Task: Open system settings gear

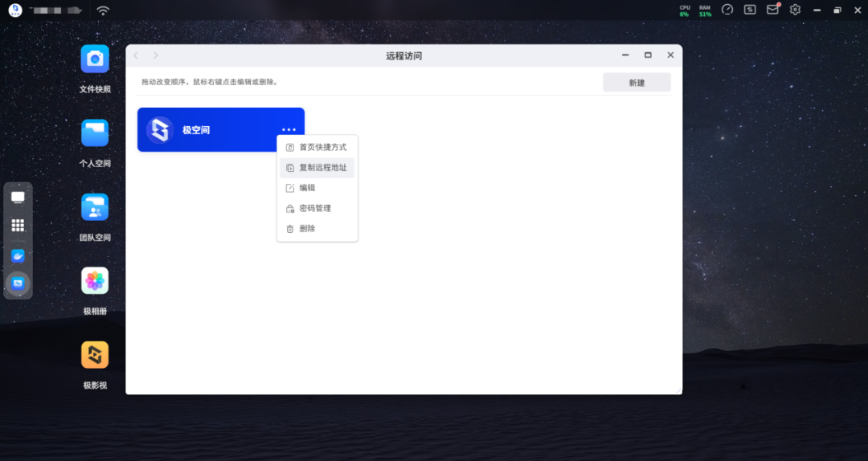Action: pyautogui.click(x=796, y=10)
